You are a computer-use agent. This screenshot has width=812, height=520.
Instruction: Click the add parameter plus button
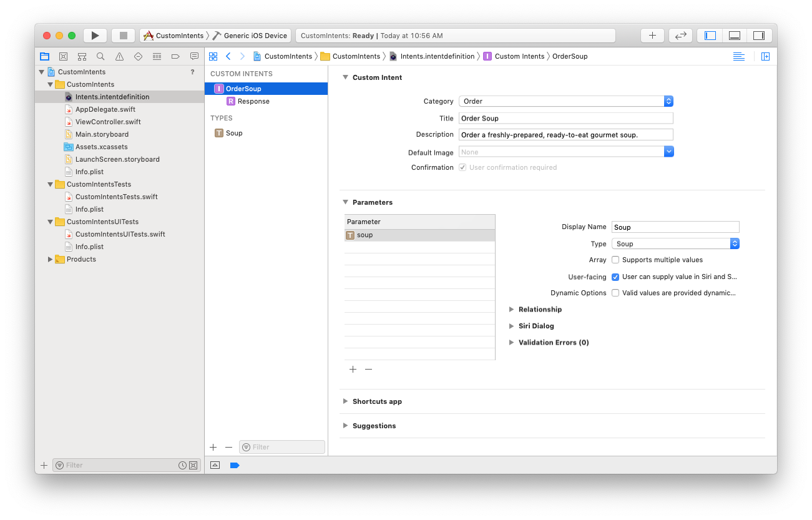click(353, 369)
